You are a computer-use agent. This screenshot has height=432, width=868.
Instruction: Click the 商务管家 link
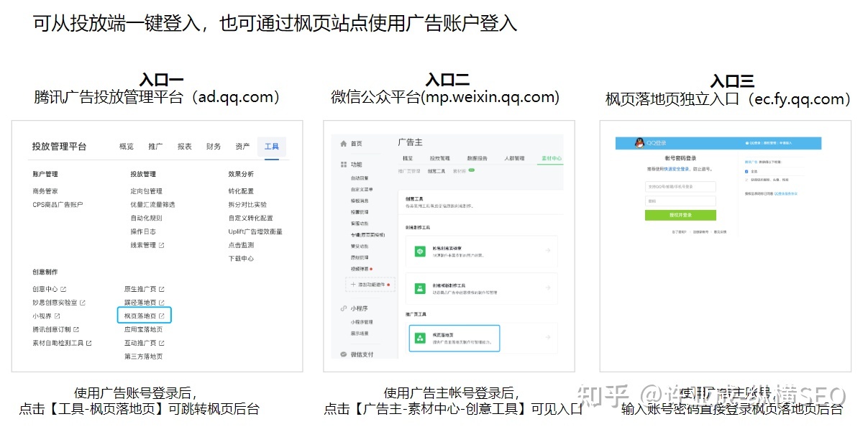coord(45,191)
